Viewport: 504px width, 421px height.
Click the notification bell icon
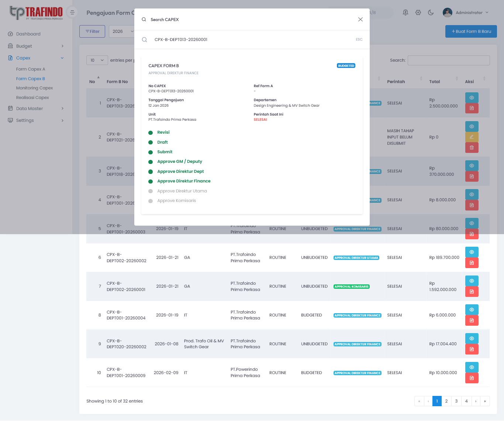coord(405,13)
